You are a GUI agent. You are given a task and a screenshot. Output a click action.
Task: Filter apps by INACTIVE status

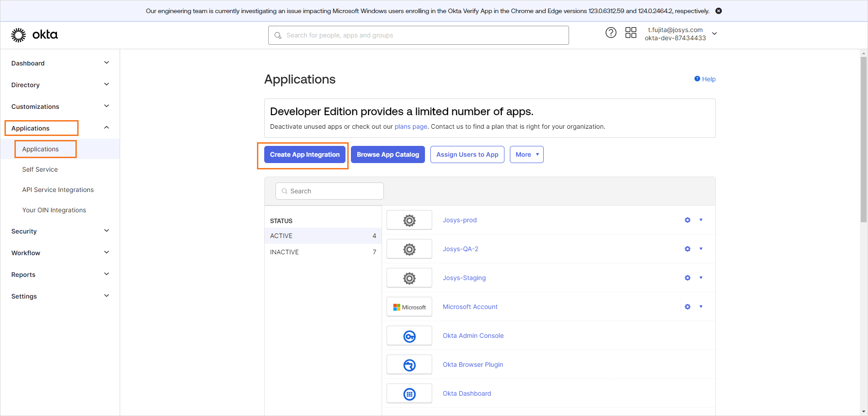click(323, 252)
